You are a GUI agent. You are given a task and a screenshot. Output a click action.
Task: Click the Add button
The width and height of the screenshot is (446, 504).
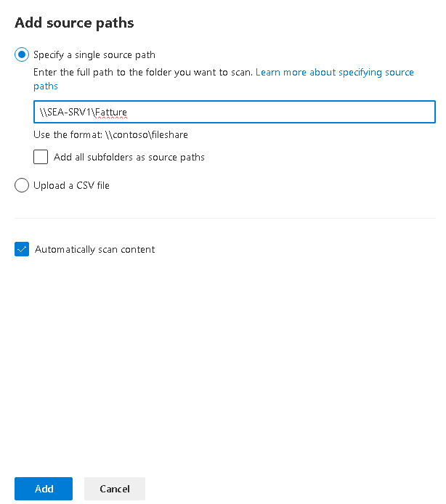coord(44,489)
